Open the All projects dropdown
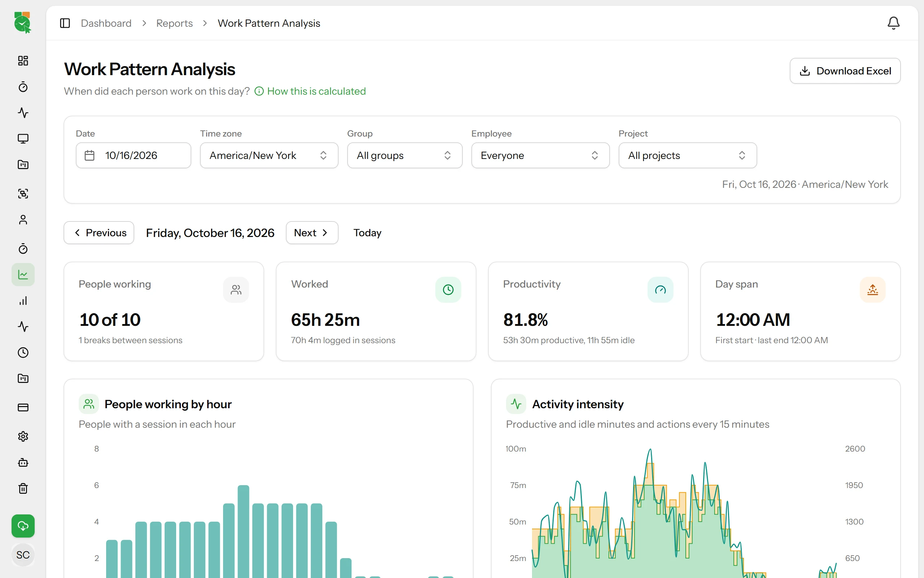Image resolution: width=924 pixels, height=578 pixels. 688,155
